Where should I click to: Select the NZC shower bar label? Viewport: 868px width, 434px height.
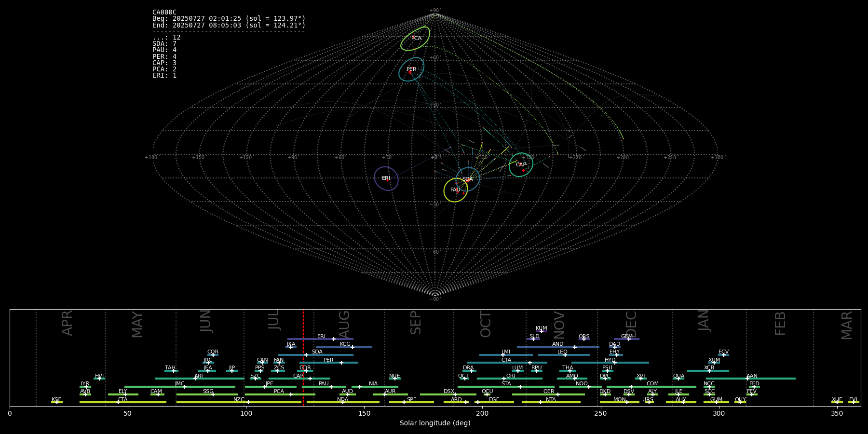[x=239, y=400]
